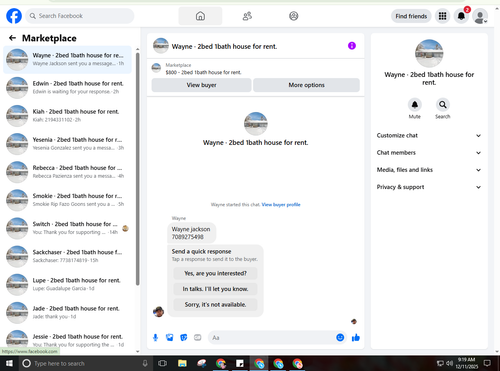The height and width of the screenshot is (371, 500).
Task: Select the Wayne chat in the list
Action: 68,59
